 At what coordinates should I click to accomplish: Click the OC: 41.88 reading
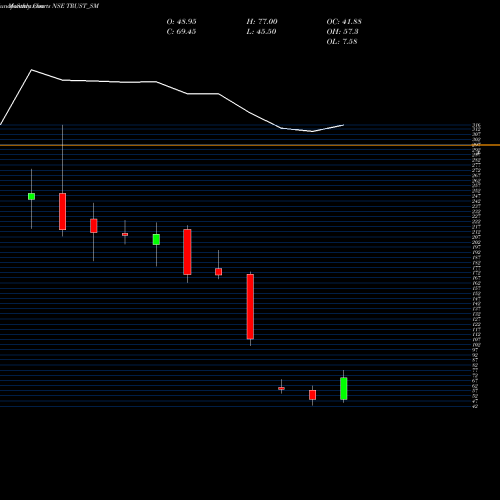tap(344, 22)
